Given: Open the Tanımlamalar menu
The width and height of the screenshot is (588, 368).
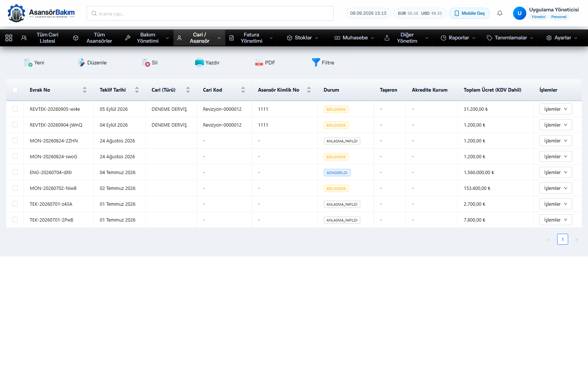Looking at the screenshot, I should (x=510, y=38).
